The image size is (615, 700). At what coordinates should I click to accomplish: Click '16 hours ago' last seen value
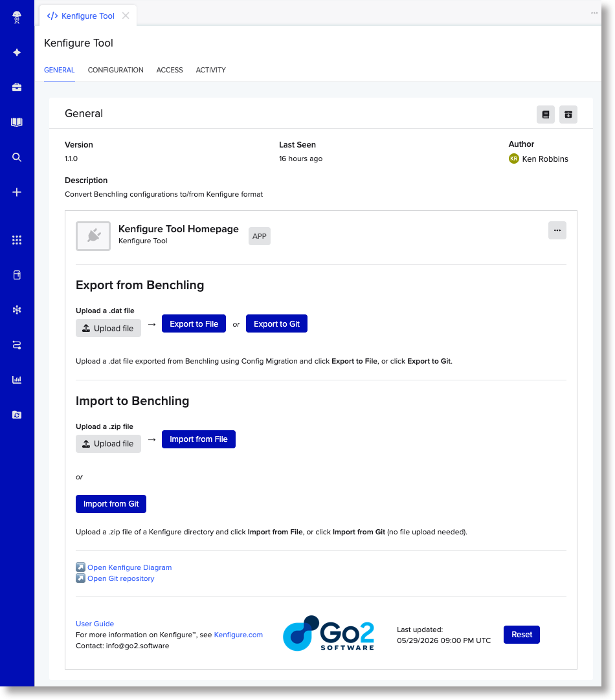pyautogui.click(x=300, y=159)
